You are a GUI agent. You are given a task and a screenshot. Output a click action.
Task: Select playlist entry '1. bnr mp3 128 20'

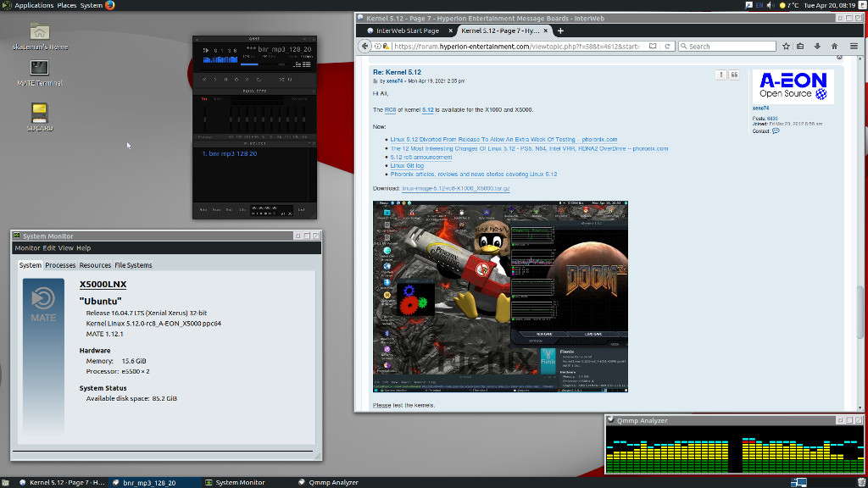click(229, 154)
